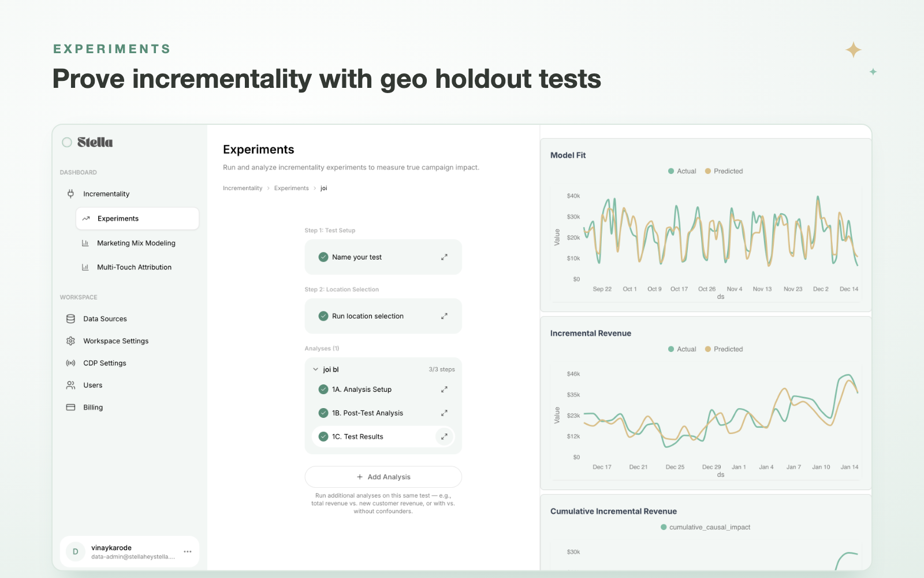The image size is (924, 578).
Task: Click the plus icon in Add Analysis
Action: click(360, 477)
